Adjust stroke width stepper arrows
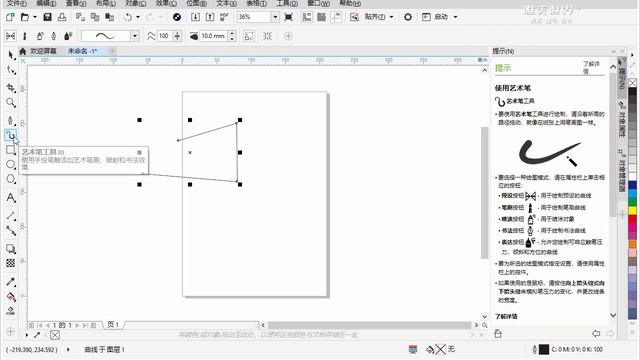640x360 pixels. point(232,36)
